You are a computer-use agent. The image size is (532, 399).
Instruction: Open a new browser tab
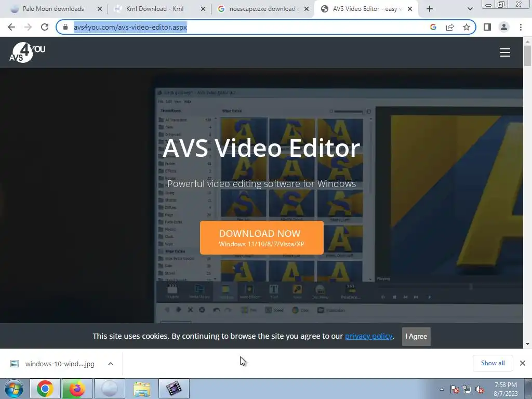[430, 9]
